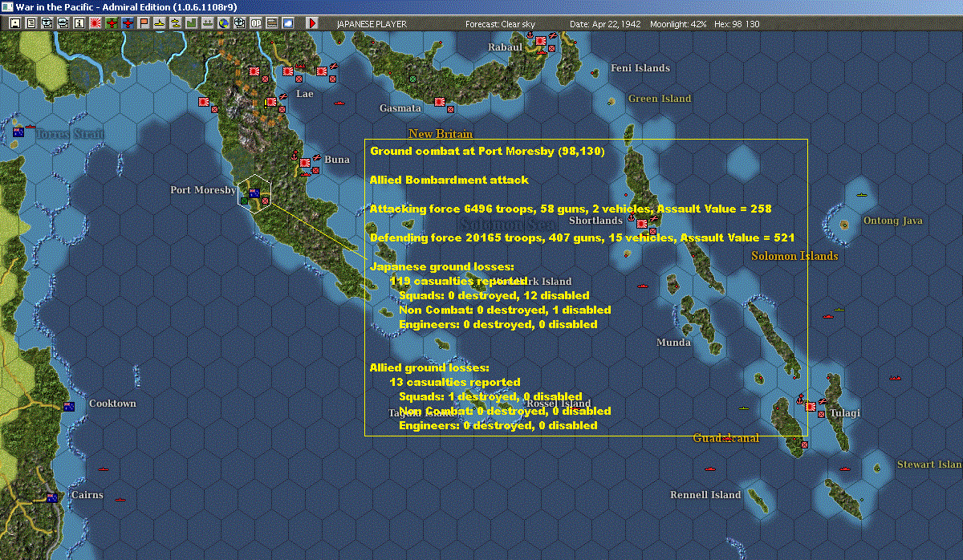
Task: Click the Feni Islands map label
Action: pos(640,68)
